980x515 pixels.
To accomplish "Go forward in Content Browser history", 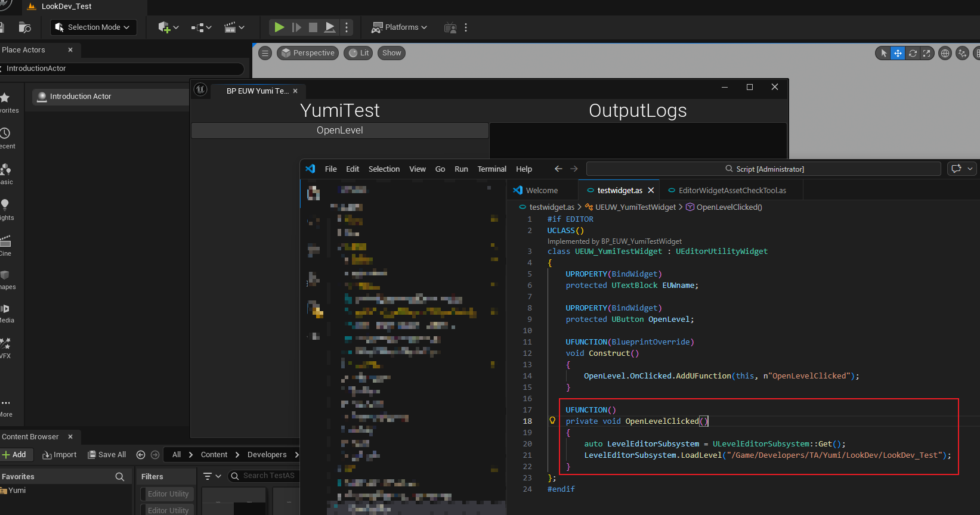I will tap(155, 455).
